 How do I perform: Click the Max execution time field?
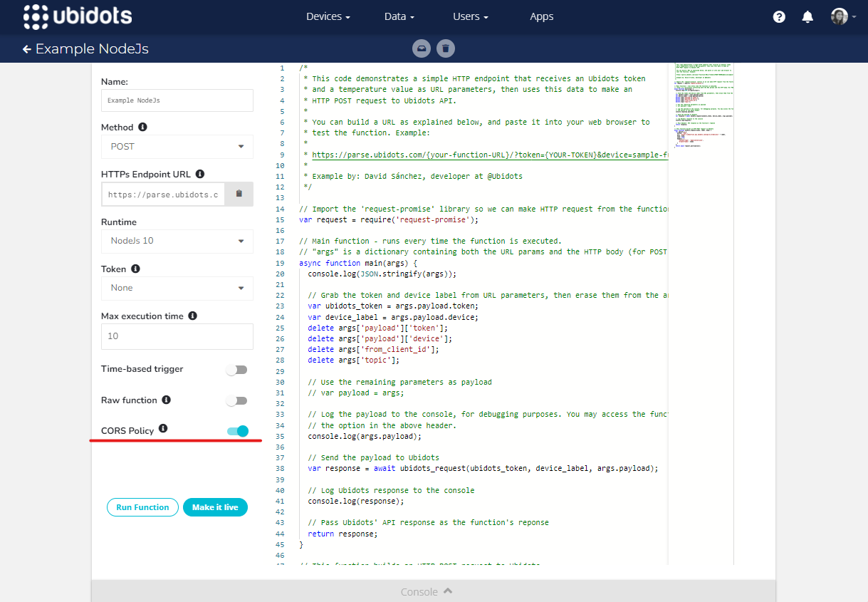tap(177, 336)
